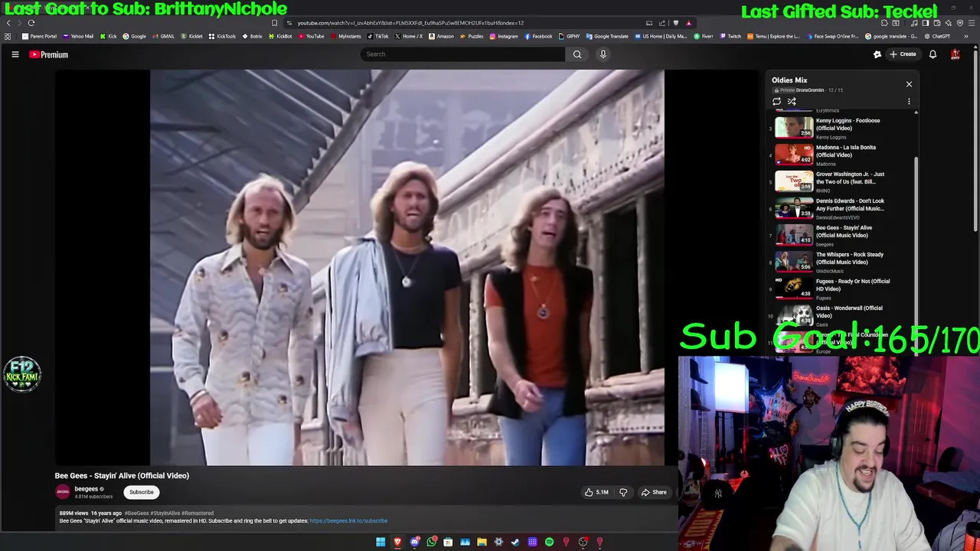Open Discord from the taskbar
The width and height of the screenshot is (980, 551).
(414, 543)
